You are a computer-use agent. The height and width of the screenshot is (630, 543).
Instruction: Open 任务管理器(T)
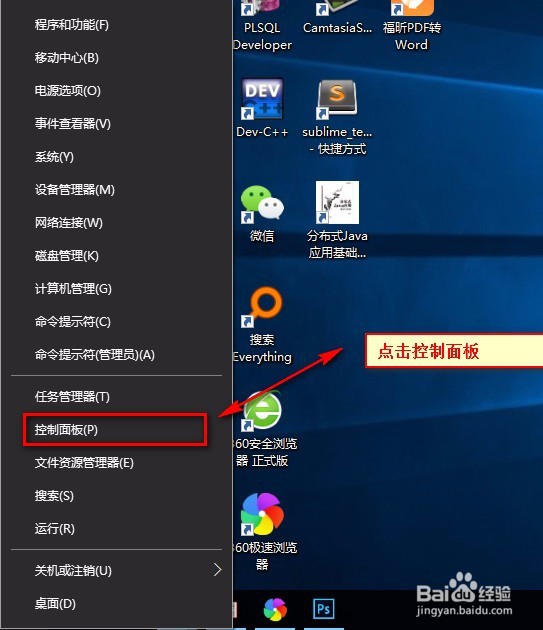(116, 397)
